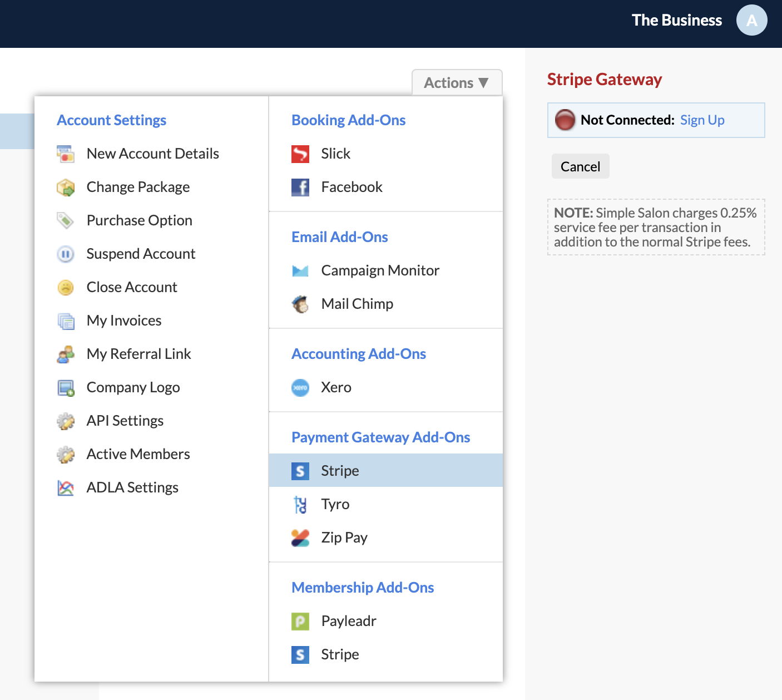Collapse the Actions dropdown menu
Image resolution: width=782 pixels, height=700 pixels.
[x=457, y=82]
